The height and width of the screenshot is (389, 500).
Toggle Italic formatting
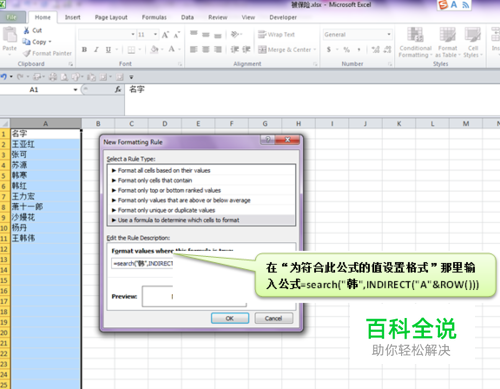click(96, 50)
